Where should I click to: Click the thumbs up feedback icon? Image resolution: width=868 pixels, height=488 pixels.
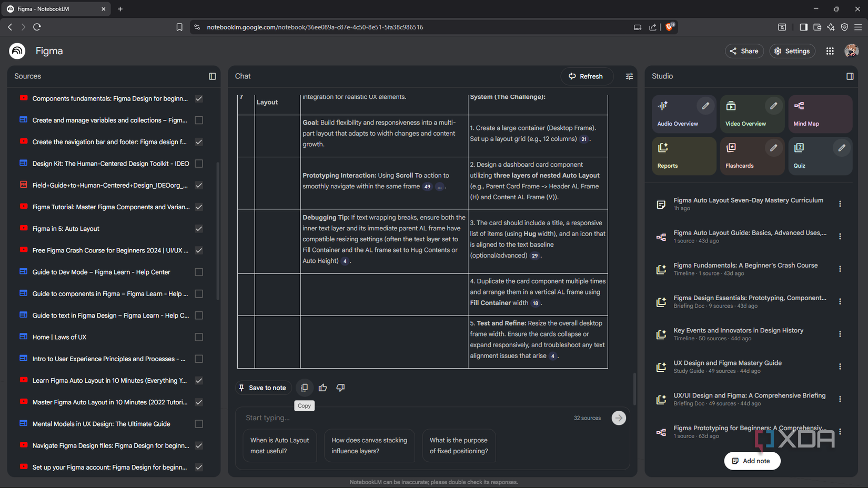tap(322, 388)
